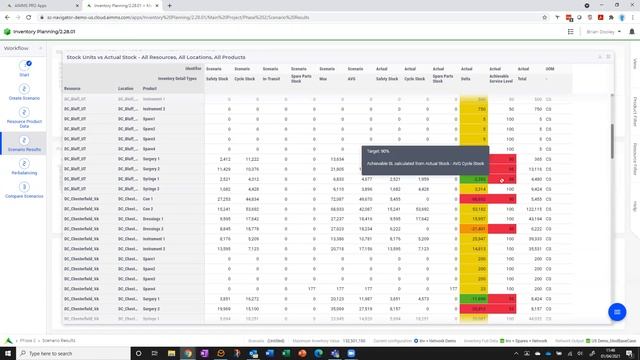Image resolution: width=640 pixels, height=360 pixels.
Task: Click the Scenario Cycle Stock column header
Action: pos(245,79)
